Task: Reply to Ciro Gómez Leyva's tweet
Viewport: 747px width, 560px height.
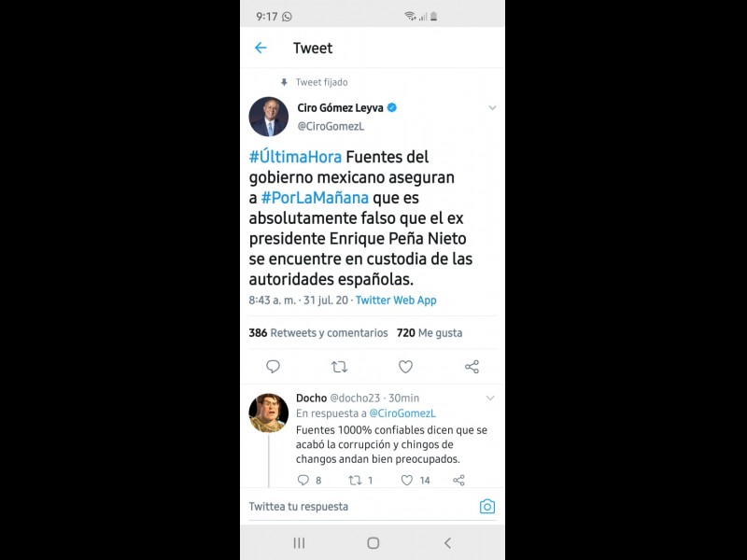Action: pos(273,367)
